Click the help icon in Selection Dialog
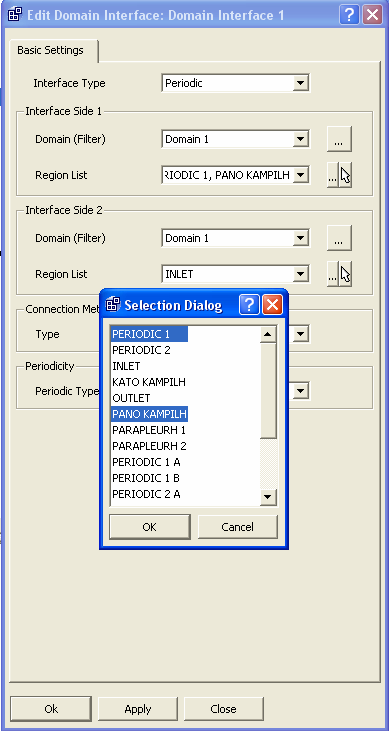This screenshot has height=731, width=389. [x=250, y=305]
